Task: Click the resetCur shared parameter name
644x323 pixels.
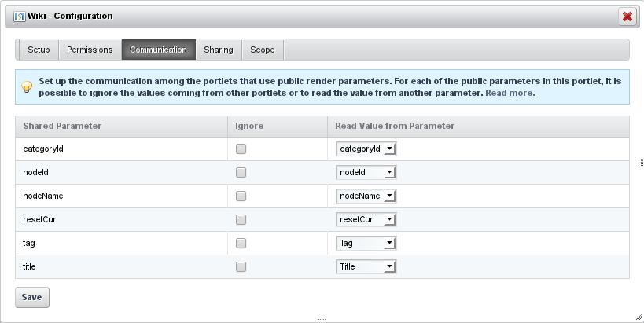Action: pyautogui.click(x=39, y=219)
